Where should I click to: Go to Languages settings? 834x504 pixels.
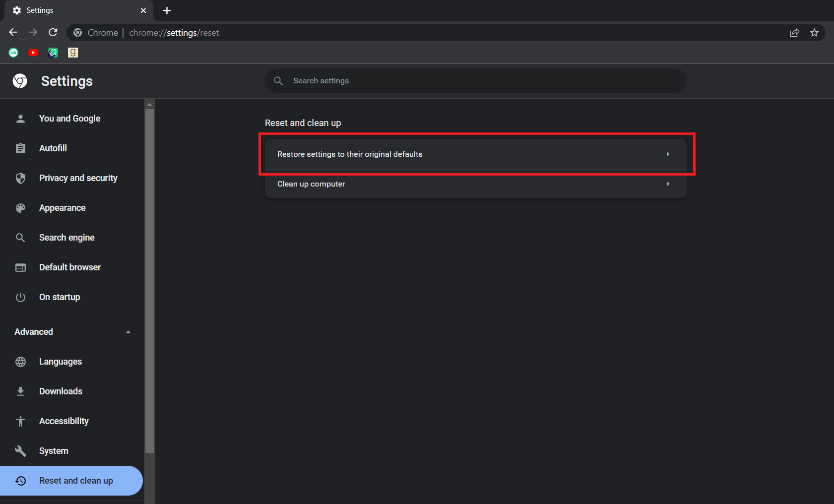pos(71,362)
